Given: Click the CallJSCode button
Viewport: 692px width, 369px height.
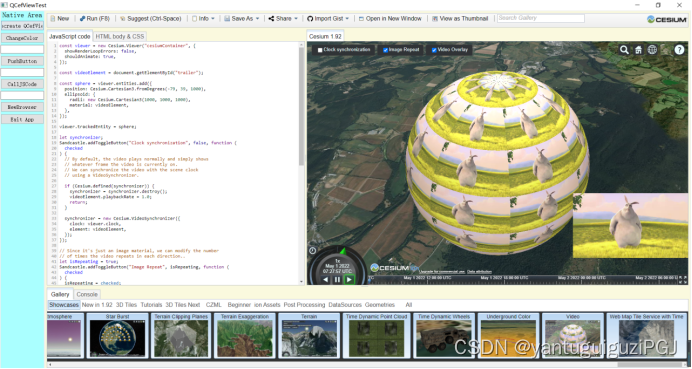Looking at the screenshot, I should [x=22, y=84].
